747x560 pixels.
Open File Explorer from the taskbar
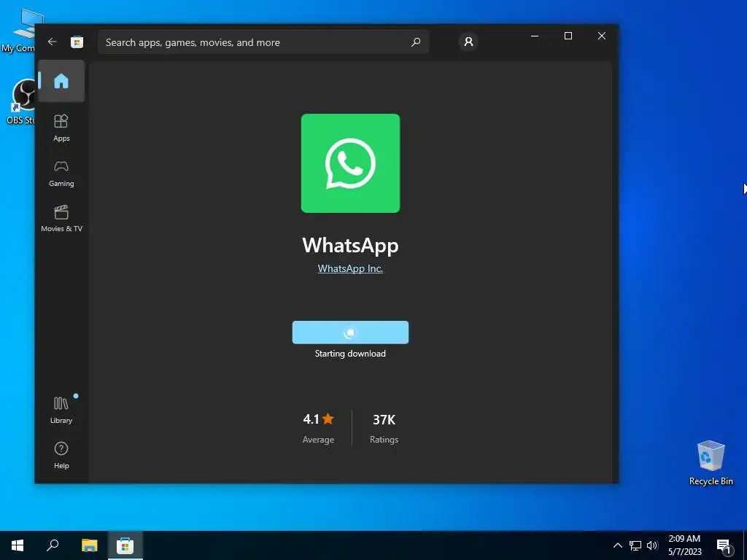tap(89, 545)
